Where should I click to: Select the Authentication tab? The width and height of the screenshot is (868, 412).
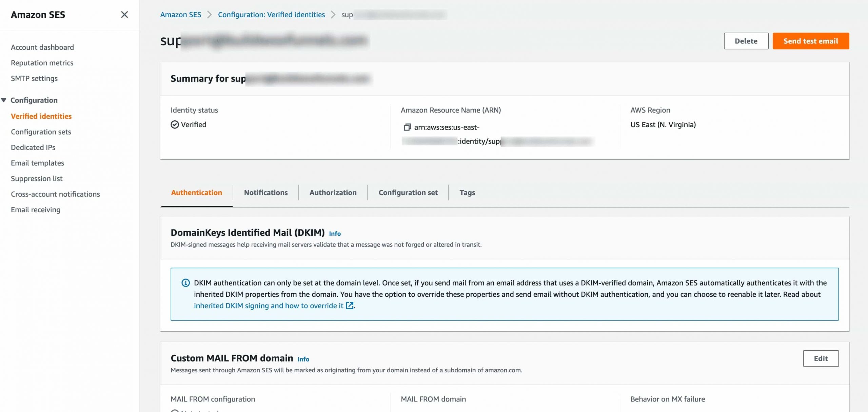pos(197,192)
